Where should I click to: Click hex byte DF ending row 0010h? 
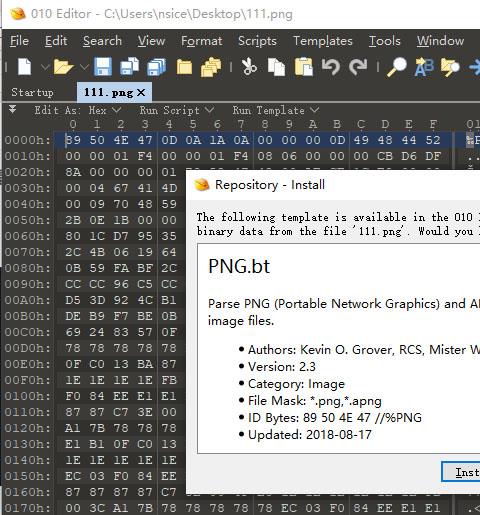pyautogui.click(x=433, y=156)
